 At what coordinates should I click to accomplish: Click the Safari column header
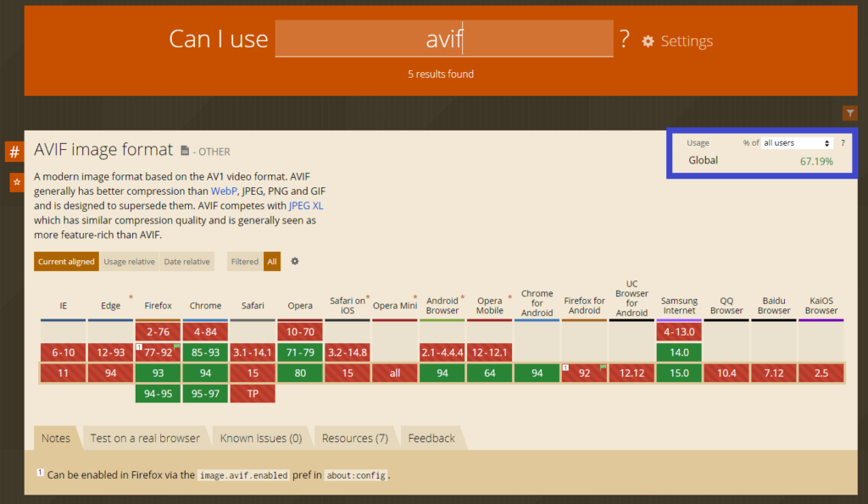253,306
